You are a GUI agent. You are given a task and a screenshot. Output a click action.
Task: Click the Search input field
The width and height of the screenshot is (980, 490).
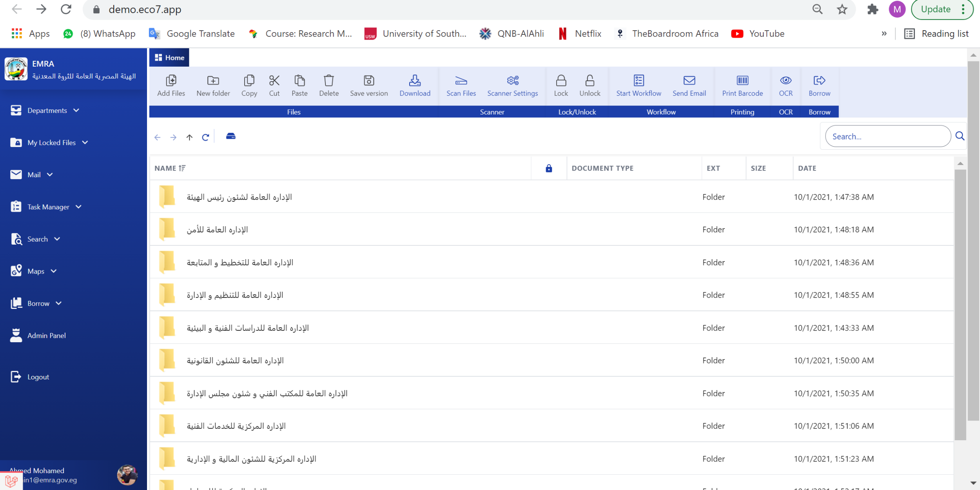tap(888, 136)
